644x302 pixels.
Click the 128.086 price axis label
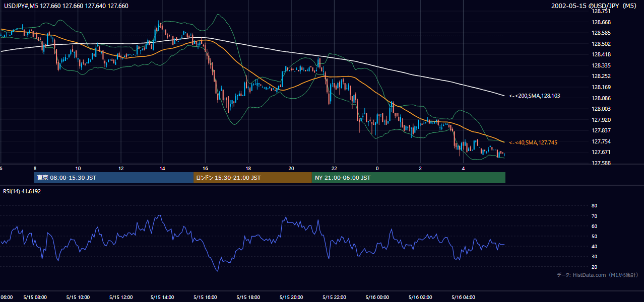601,98
